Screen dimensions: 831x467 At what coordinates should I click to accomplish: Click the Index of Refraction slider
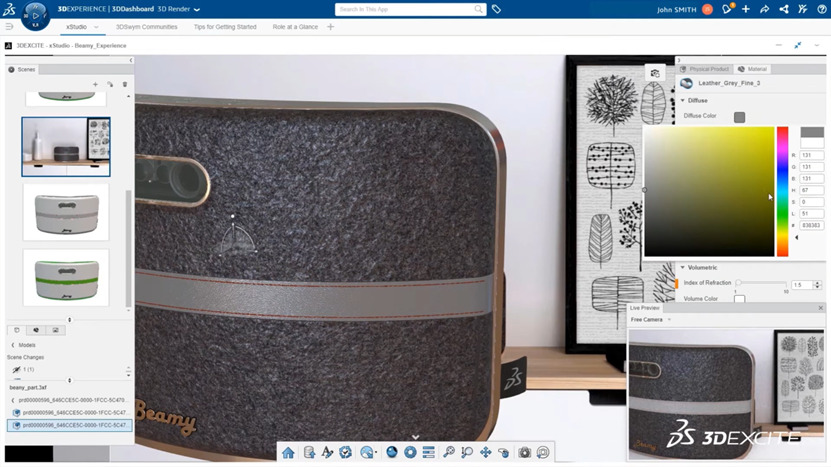pyautogui.click(x=762, y=283)
